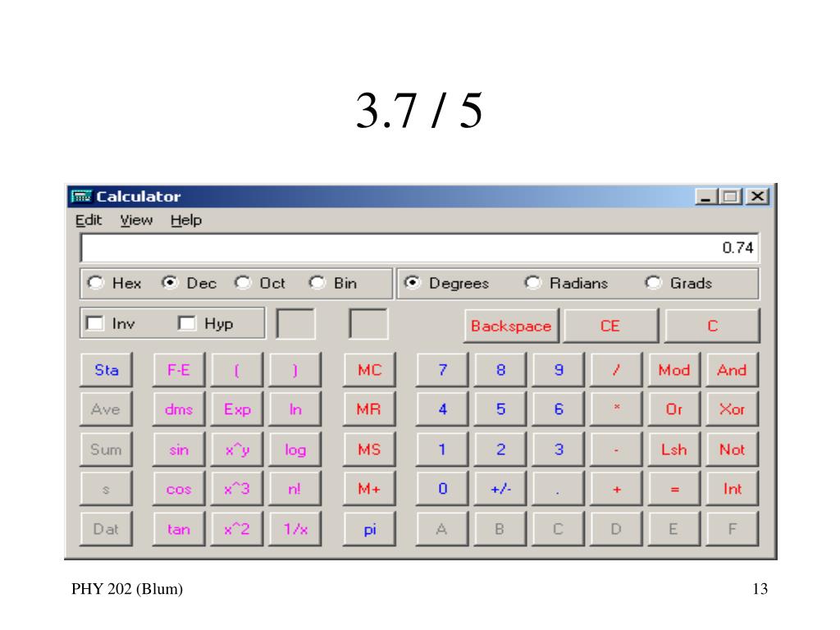Screen dimensions: 840x630
Task: Click the Calculator title bar icon
Action: [81, 197]
